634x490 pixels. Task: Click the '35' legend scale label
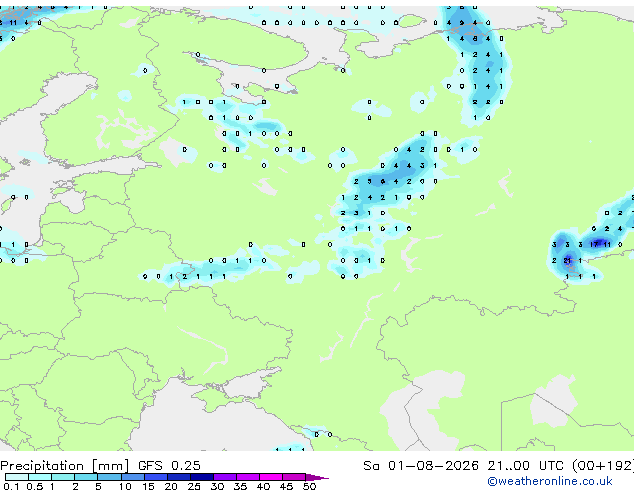tap(240, 486)
